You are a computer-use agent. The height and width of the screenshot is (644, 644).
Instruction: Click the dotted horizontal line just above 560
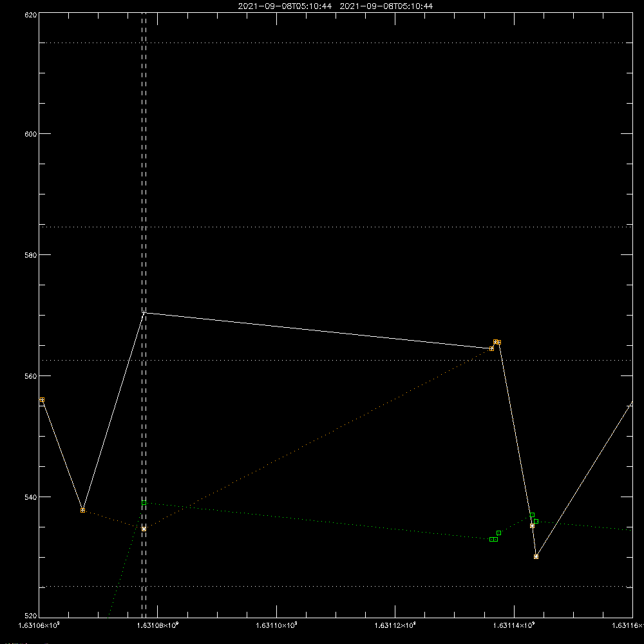pos(336,360)
